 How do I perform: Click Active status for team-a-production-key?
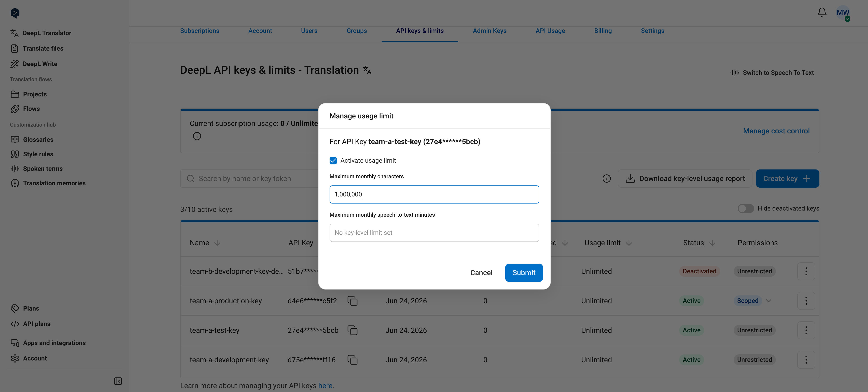tap(691, 301)
